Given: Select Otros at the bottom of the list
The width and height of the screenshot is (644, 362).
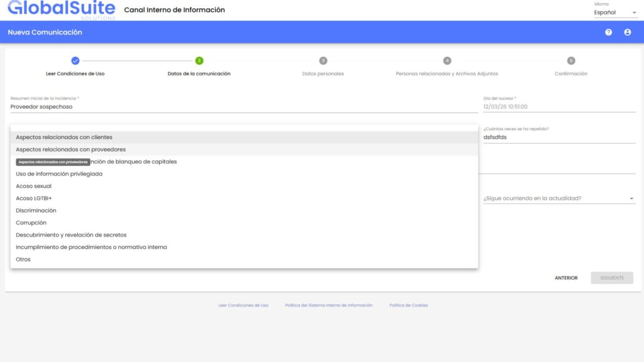Looking at the screenshot, I should pos(23,259).
